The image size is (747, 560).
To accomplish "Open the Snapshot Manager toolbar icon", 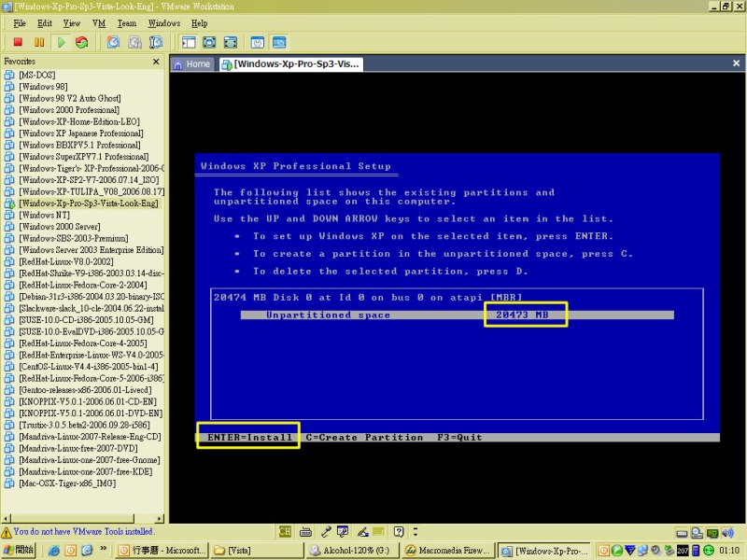I will pos(156,42).
